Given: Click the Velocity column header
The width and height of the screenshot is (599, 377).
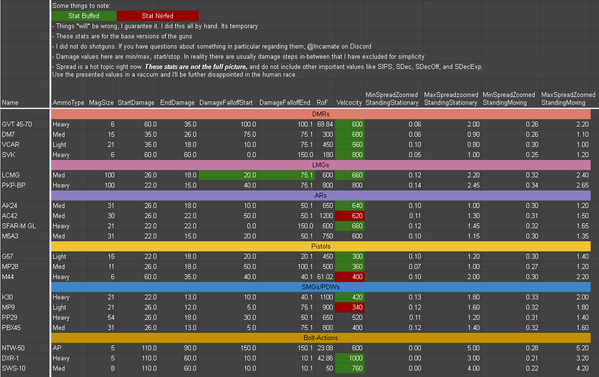Looking at the screenshot, I should tap(349, 102).
